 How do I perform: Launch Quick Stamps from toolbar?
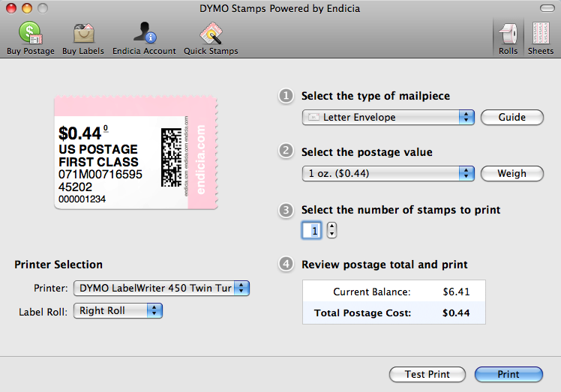click(211, 34)
